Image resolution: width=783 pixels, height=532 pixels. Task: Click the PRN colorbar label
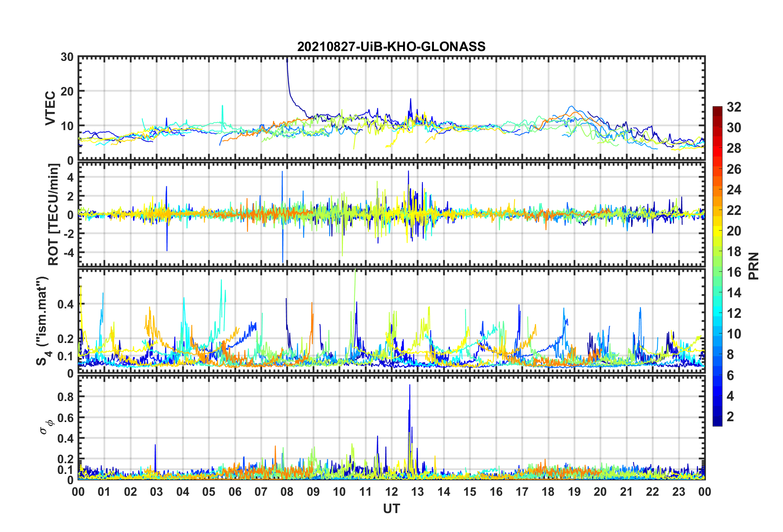tap(753, 266)
